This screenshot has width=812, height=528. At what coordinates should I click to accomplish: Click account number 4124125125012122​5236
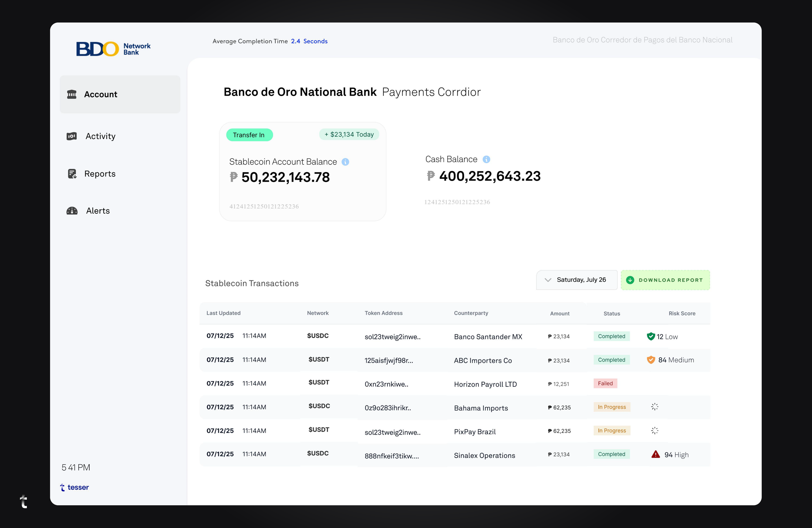click(x=264, y=207)
